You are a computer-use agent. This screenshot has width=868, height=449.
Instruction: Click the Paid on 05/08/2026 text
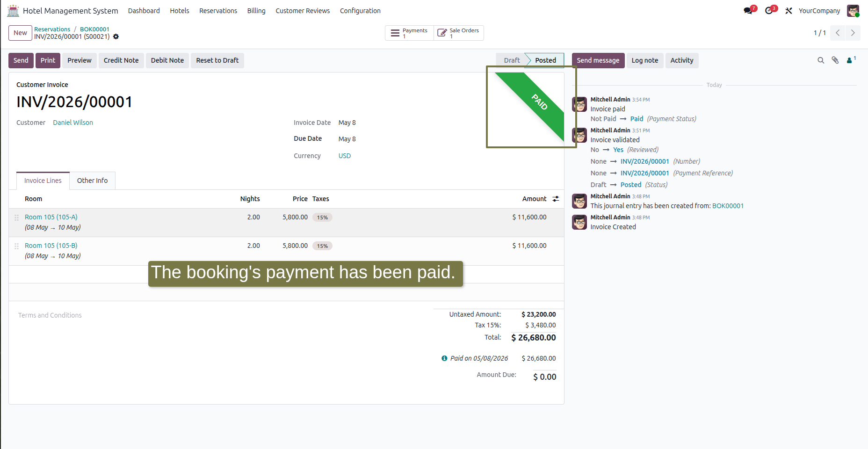tap(479, 358)
